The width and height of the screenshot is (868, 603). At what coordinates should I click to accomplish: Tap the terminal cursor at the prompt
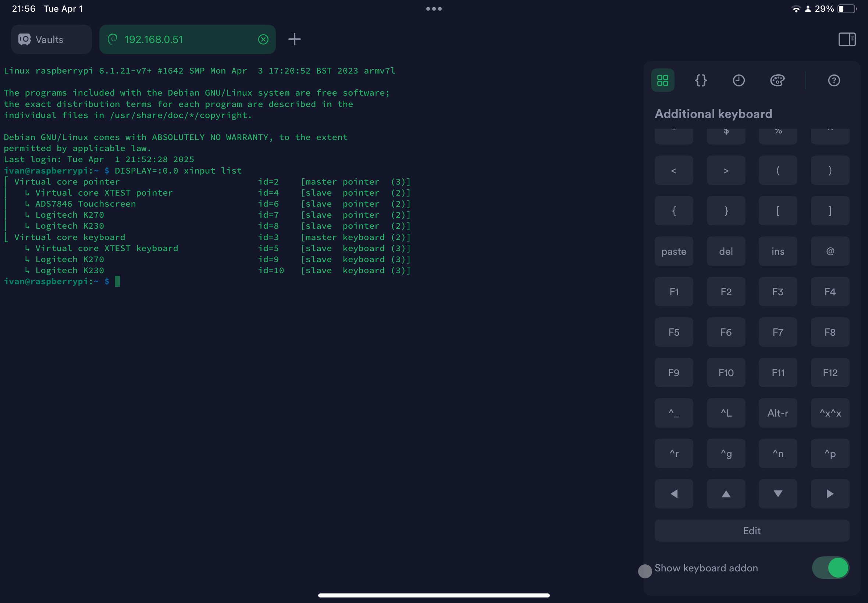[117, 281]
